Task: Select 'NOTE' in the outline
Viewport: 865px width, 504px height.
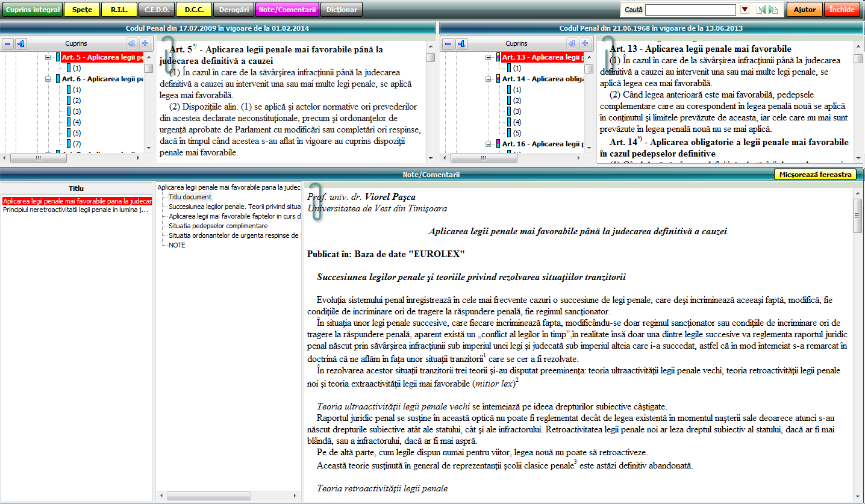Action: coord(177,245)
